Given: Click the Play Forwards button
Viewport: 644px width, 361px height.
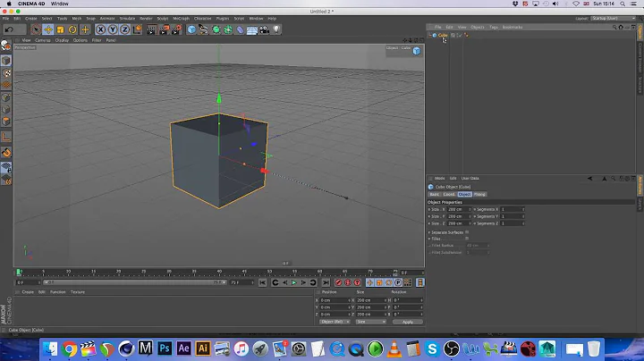Looking at the screenshot, I should coord(294,282).
